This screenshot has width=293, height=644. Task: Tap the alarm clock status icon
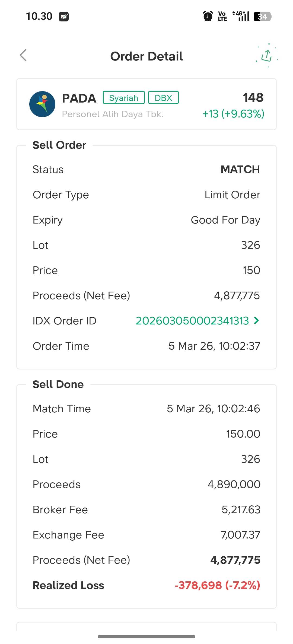click(x=208, y=16)
